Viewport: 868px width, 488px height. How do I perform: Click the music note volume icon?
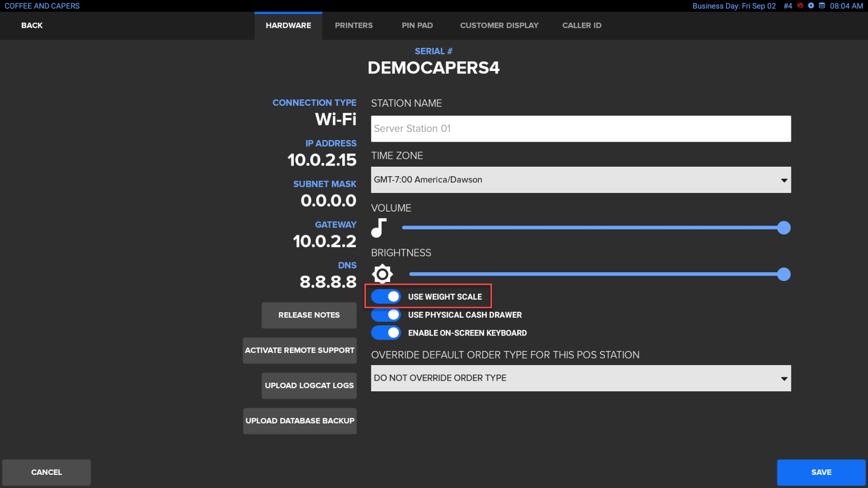[x=379, y=228]
